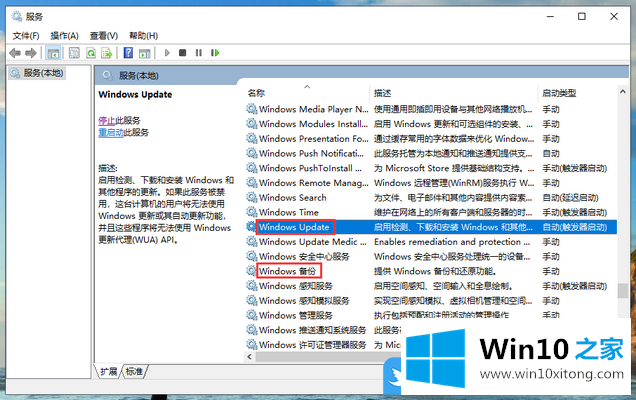Screen dimensions: 636x400
Task: Click the horizontal scrollbar left arrow
Action: 249,357
